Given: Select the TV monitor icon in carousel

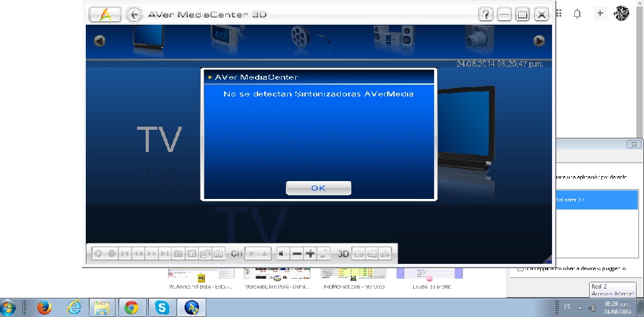Looking at the screenshot, I should point(148,38).
